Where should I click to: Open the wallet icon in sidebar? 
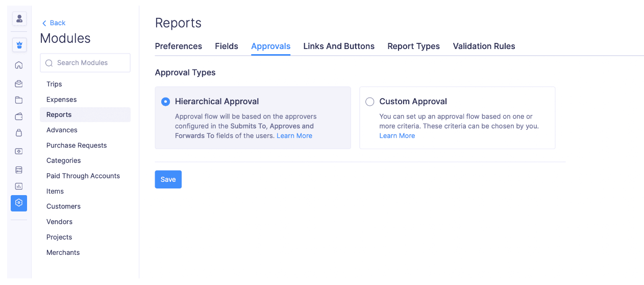[19, 116]
